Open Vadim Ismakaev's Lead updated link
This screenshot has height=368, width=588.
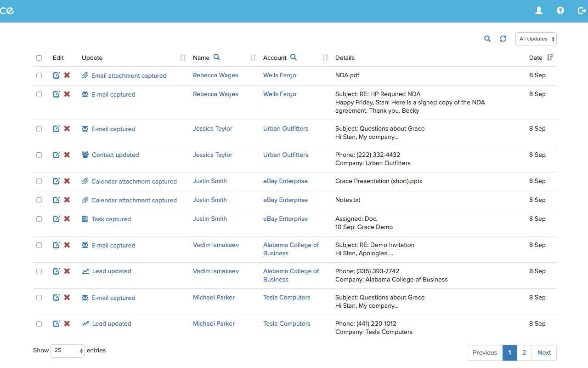[112, 271]
